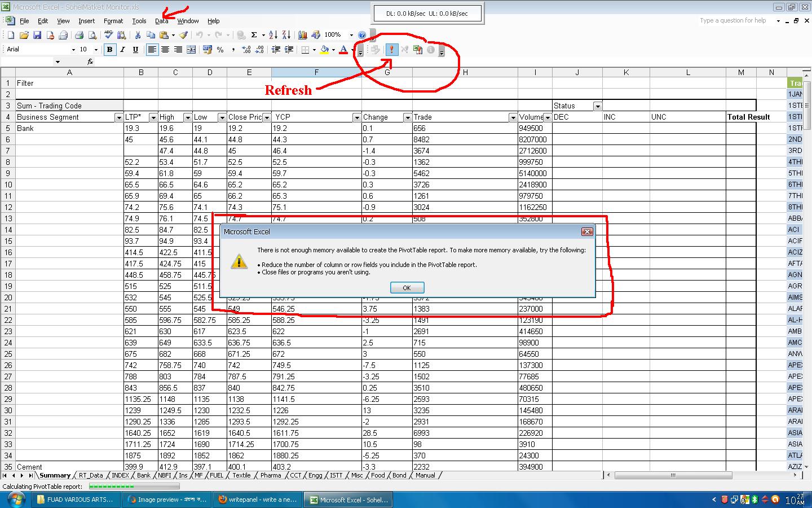The height and width of the screenshot is (508, 812).
Task: Apply Currency style icon
Action: [208, 50]
